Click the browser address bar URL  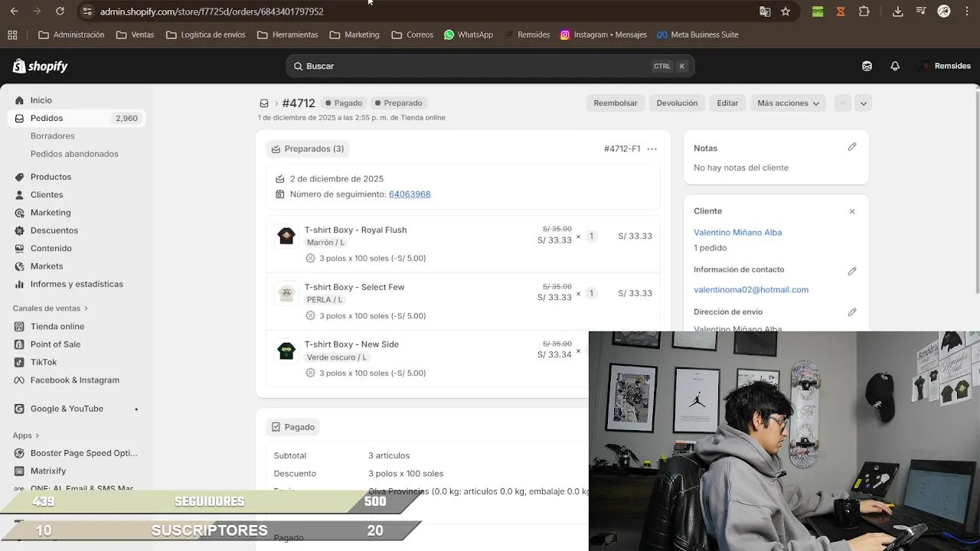click(212, 11)
